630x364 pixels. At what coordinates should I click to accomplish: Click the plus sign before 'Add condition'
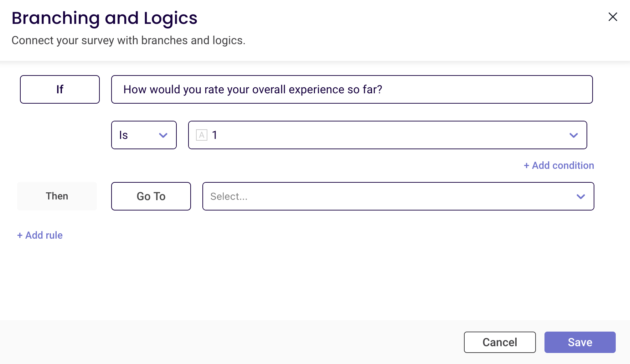526,166
